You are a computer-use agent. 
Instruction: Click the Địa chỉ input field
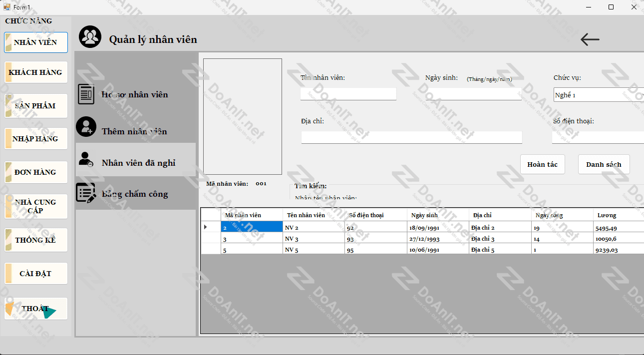411,137
